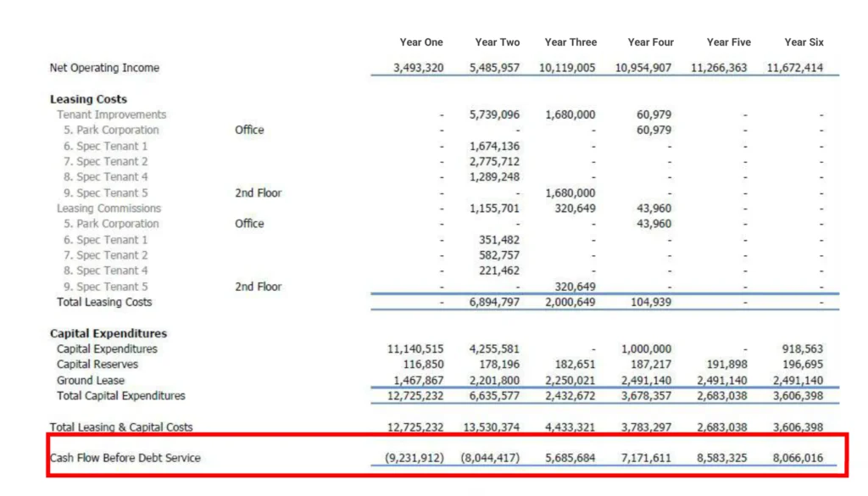Click the bold Leasing Costs section heading
This screenshot has height=496, width=868.
[88, 99]
